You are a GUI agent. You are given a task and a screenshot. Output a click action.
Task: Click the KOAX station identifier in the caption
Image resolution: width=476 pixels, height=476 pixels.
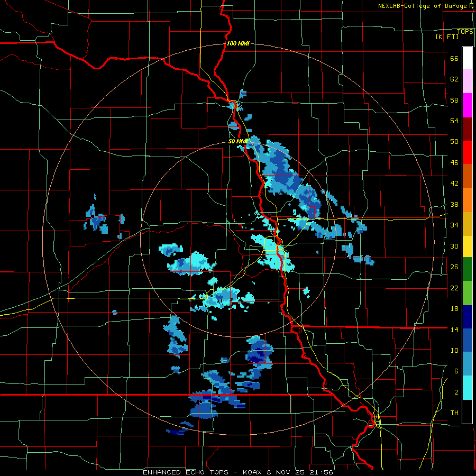[253, 472]
